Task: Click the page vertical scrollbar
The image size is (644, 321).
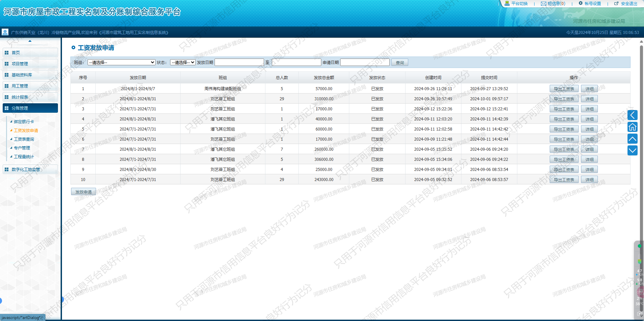Action: click(641, 178)
